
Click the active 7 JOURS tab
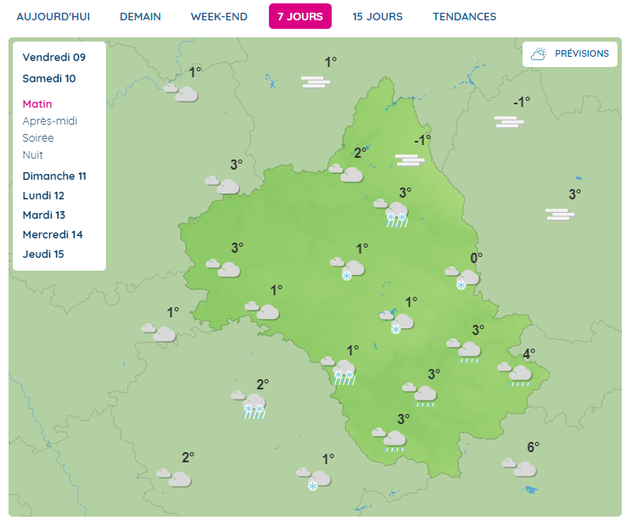(x=300, y=16)
